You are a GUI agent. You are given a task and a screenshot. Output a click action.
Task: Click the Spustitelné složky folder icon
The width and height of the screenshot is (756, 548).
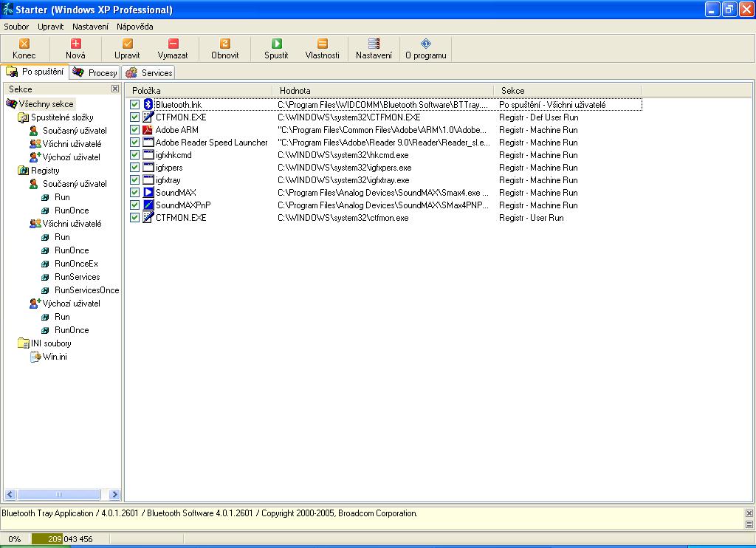click(23, 117)
